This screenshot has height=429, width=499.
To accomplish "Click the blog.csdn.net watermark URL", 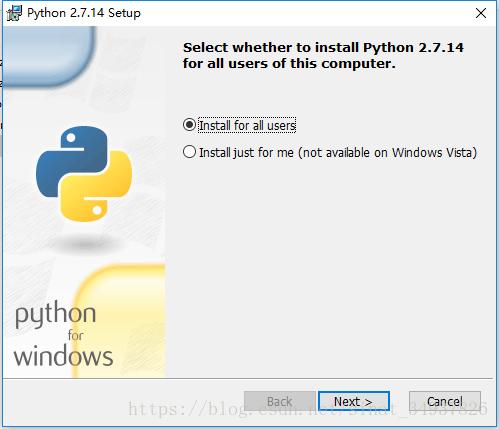I will [x=308, y=409].
